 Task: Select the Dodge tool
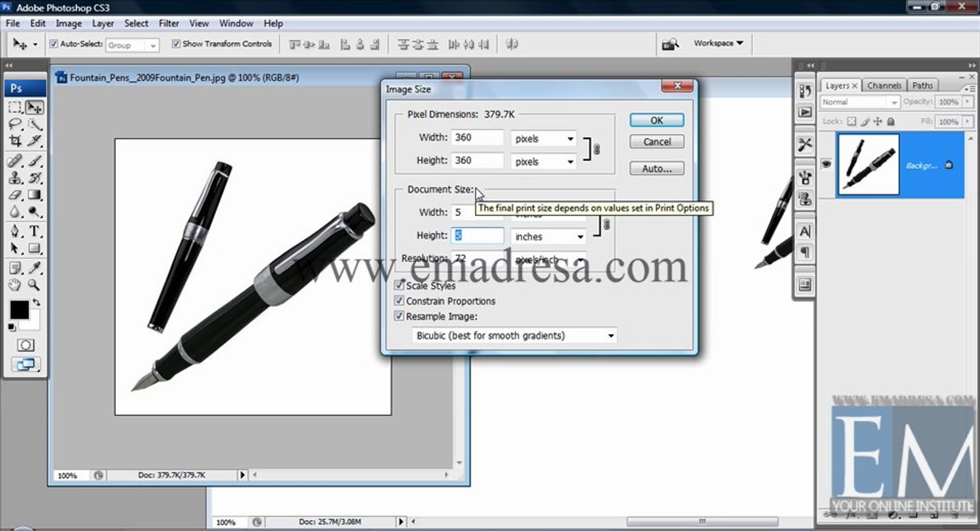(35, 212)
